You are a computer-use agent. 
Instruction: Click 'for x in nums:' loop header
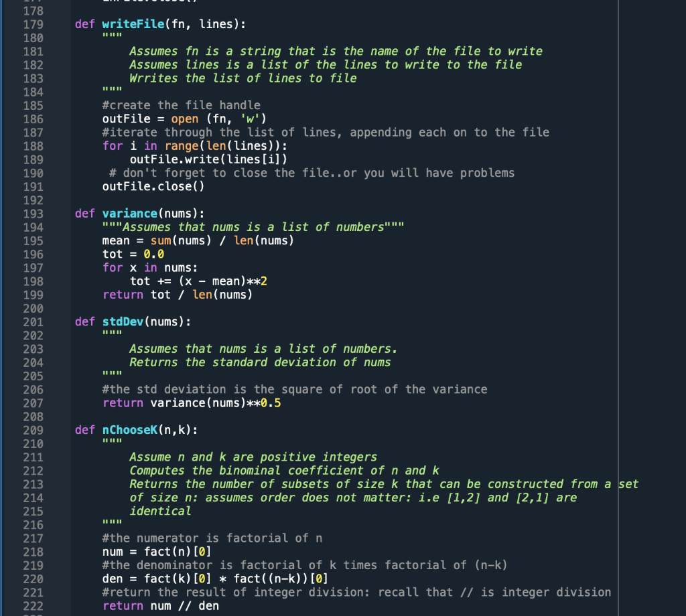(x=149, y=268)
